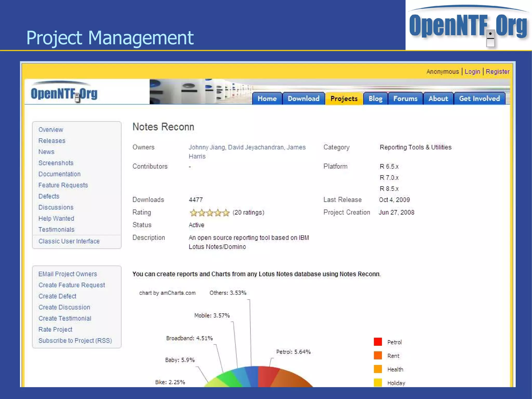Open the Overview sidebar link

tap(51, 129)
